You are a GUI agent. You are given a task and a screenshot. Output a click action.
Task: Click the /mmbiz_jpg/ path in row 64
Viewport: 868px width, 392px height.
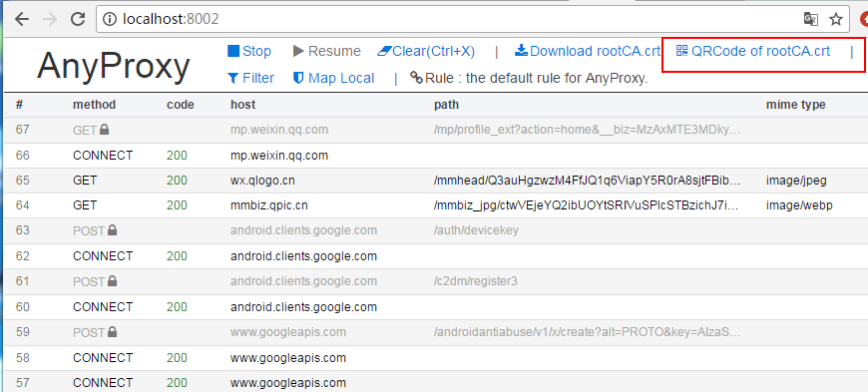(587, 205)
